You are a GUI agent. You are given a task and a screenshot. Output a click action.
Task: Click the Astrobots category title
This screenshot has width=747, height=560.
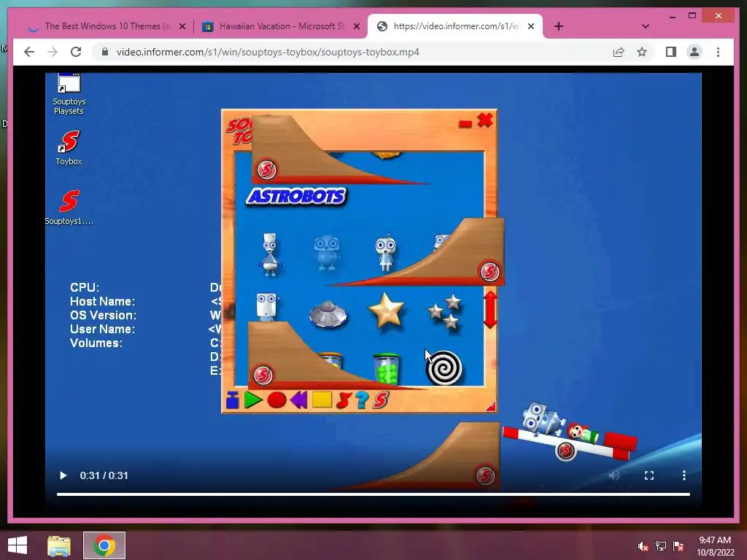296,196
